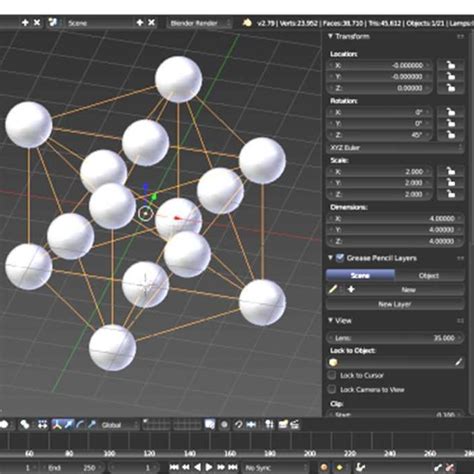
Task: Open viewport shading mode selector in 3D header
Action: click(x=4, y=425)
